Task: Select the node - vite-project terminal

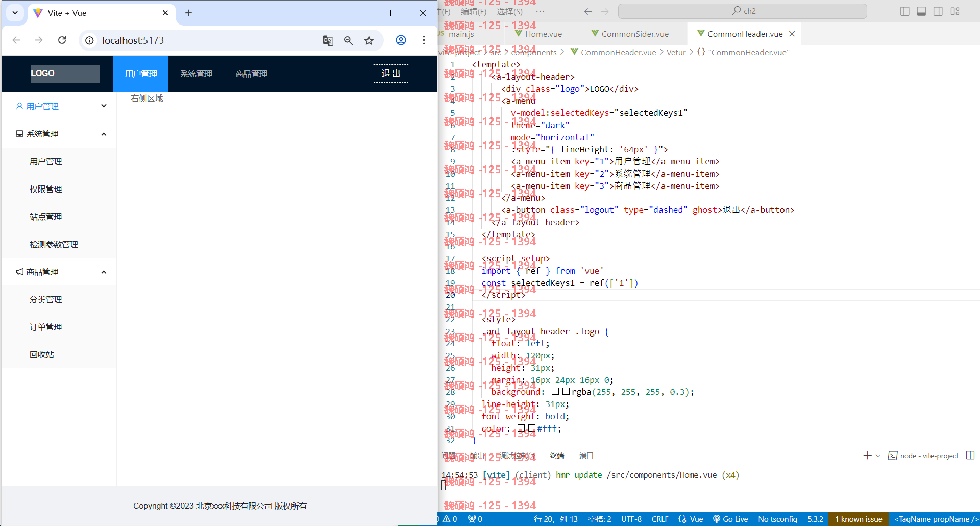Action: click(x=923, y=456)
